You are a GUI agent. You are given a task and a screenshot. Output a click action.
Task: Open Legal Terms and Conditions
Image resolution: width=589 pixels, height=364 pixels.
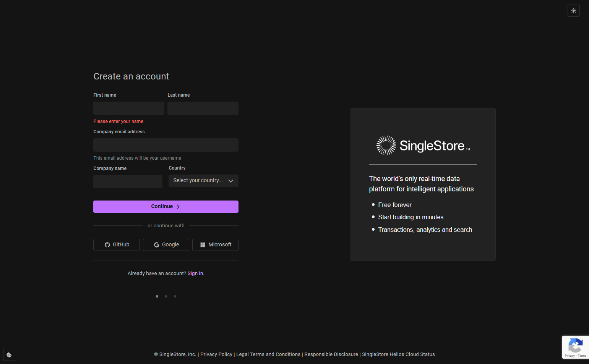click(268, 354)
